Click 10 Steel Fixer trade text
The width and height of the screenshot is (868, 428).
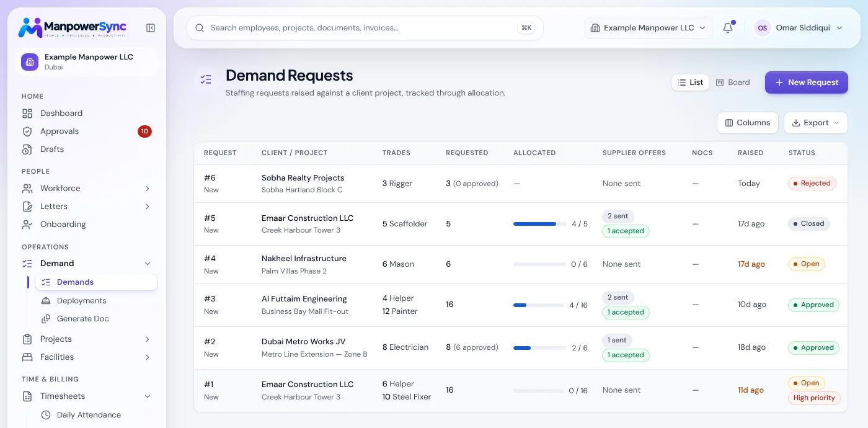pyautogui.click(x=407, y=397)
